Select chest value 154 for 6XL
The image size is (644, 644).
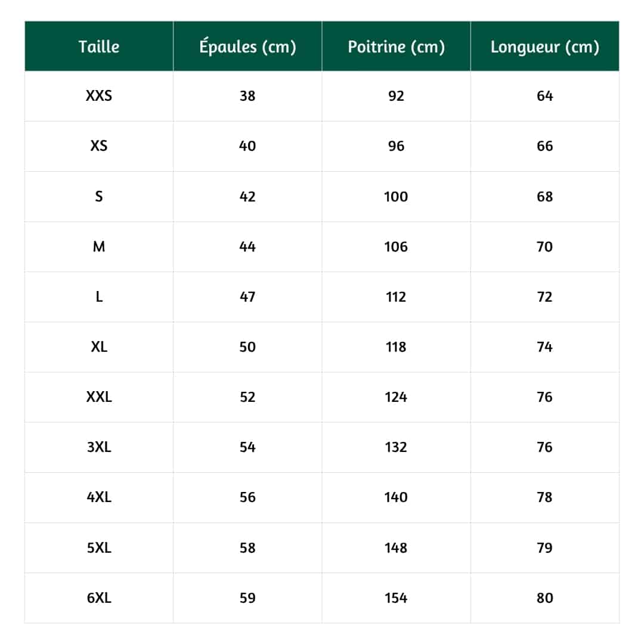tap(396, 597)
